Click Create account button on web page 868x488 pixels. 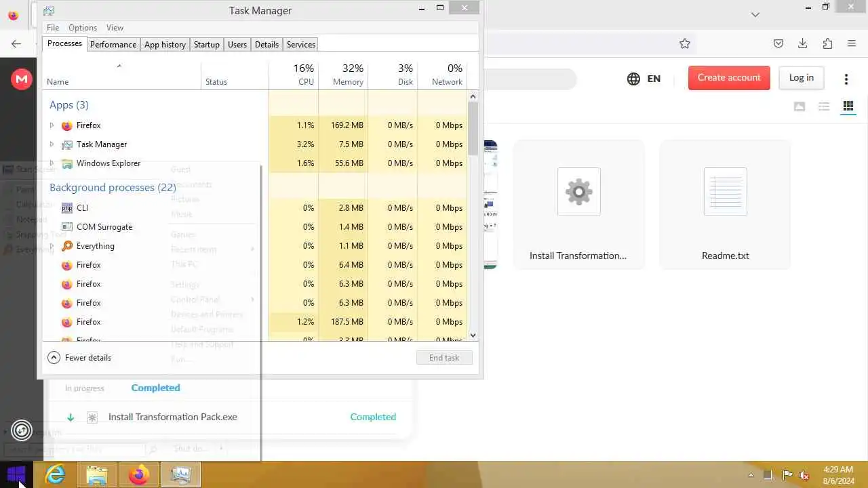click(x=729, y=78)
